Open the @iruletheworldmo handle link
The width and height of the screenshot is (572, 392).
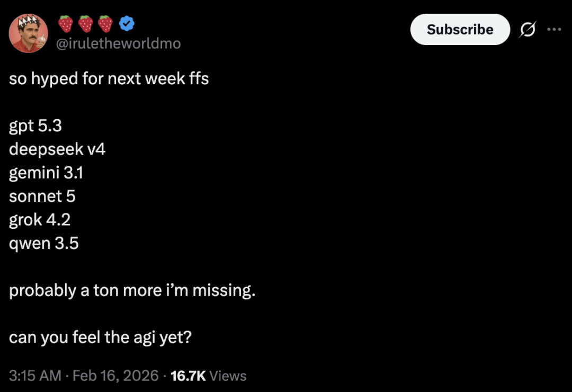point(119,43)
